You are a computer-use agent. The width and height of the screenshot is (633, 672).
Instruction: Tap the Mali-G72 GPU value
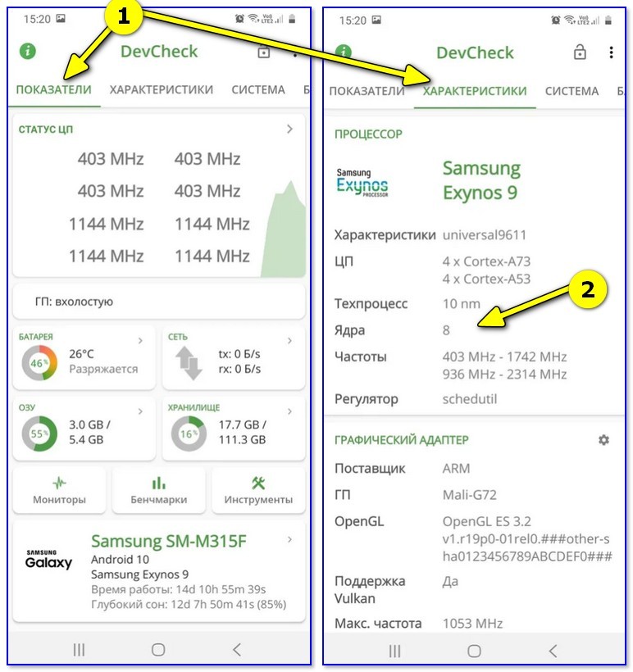click(x=469, y=495)
